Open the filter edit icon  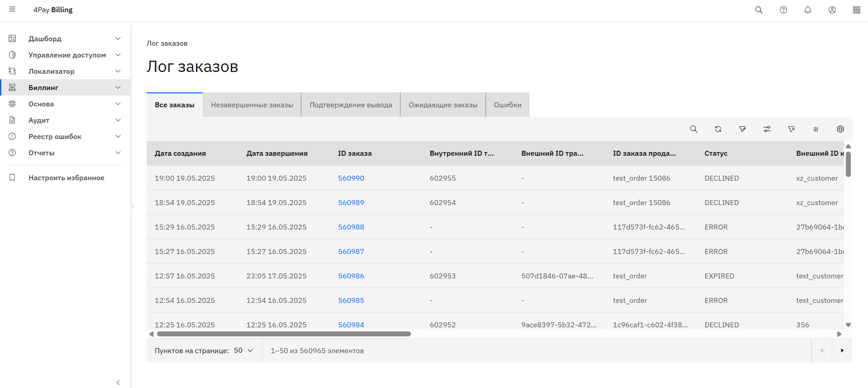pyautogui.click(x=742, y=129)
